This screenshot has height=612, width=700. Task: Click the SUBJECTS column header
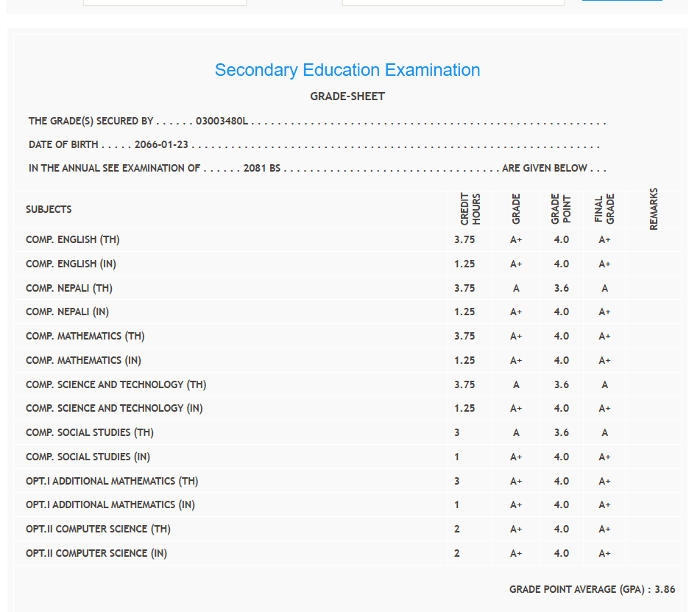[x=49, y=209]
